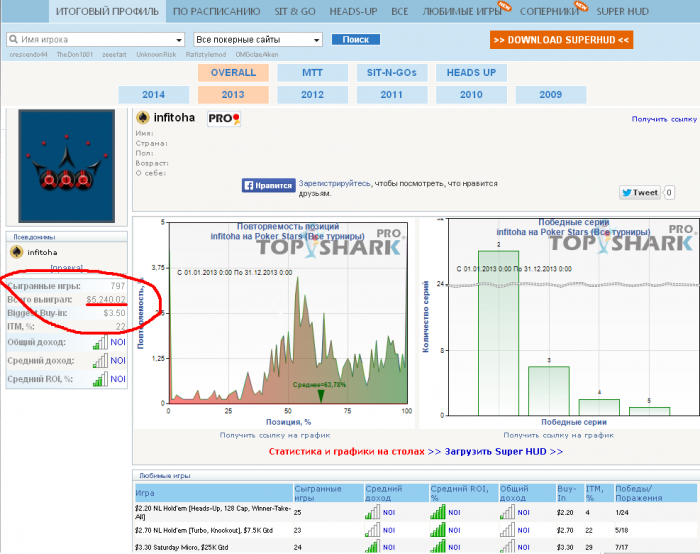The image size is (700, 554).
Task: Click the Повторяемость позиций chart
Action: [x=275, y=323]
